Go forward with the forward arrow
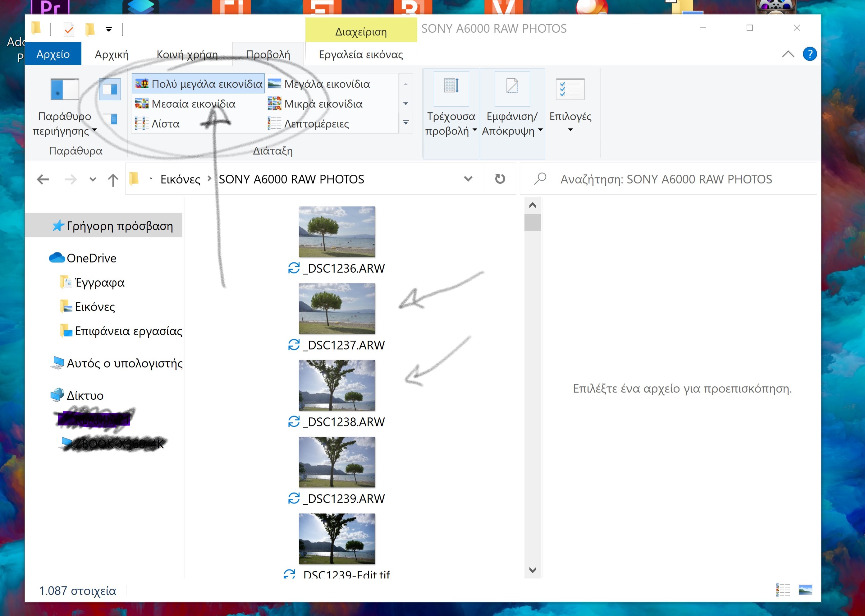865x616 pixels. (x=71, y=179)
